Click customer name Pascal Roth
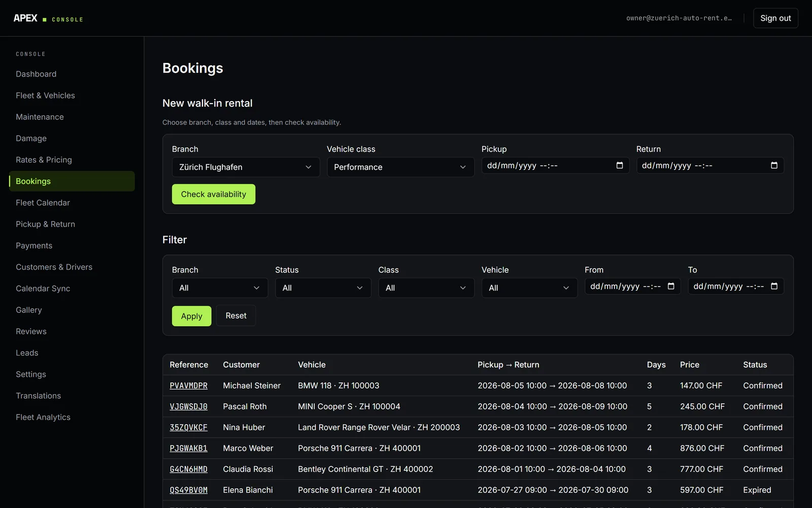 click(245, 406)
